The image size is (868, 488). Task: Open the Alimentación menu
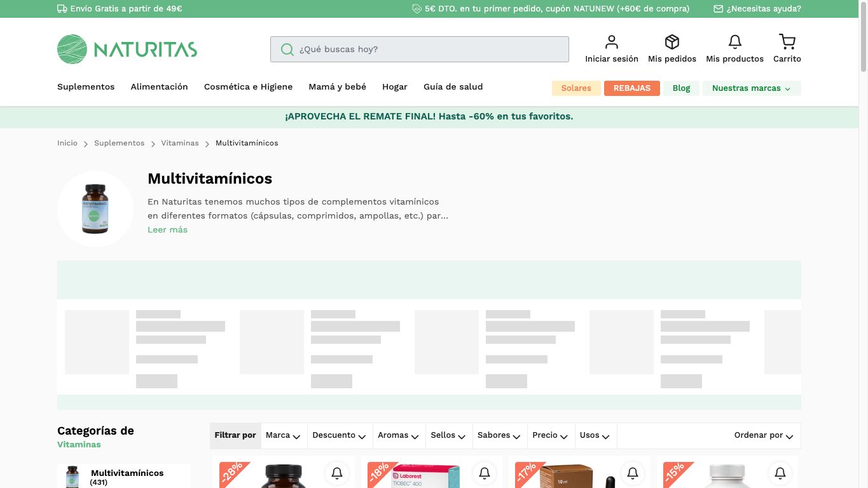[x=159, y=87]
